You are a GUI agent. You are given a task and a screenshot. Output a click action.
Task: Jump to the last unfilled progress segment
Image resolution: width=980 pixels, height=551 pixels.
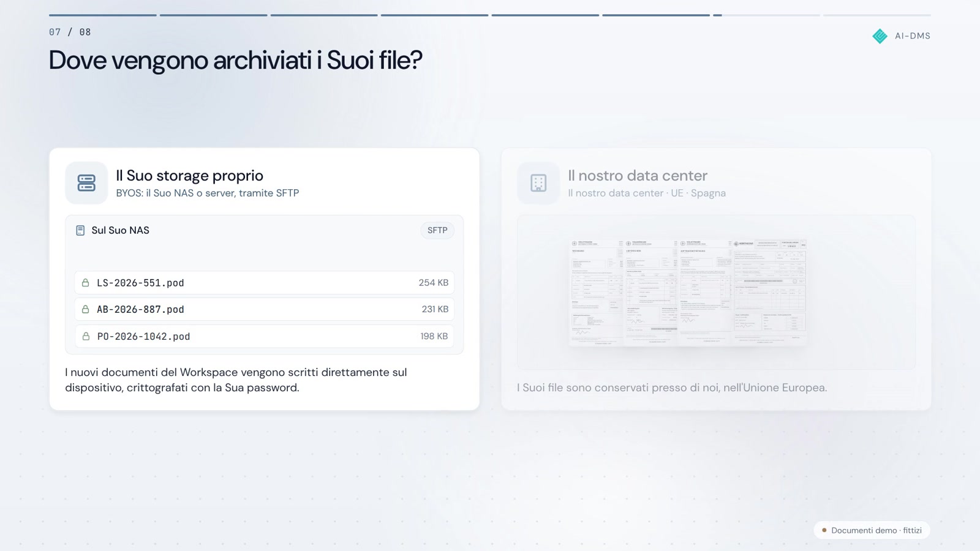point(877,15)
